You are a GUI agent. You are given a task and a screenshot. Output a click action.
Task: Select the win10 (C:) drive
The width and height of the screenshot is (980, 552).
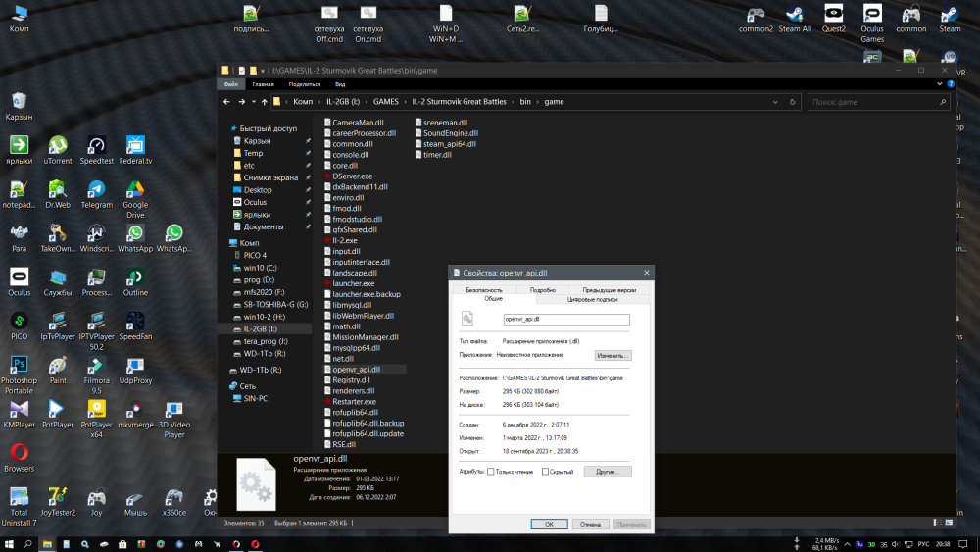click(260, 267)
